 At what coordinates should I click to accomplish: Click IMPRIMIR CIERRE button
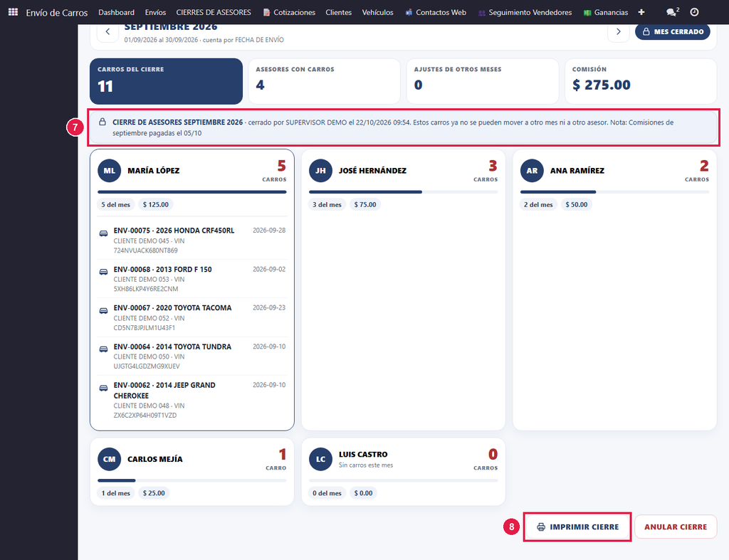coord(577,527)
